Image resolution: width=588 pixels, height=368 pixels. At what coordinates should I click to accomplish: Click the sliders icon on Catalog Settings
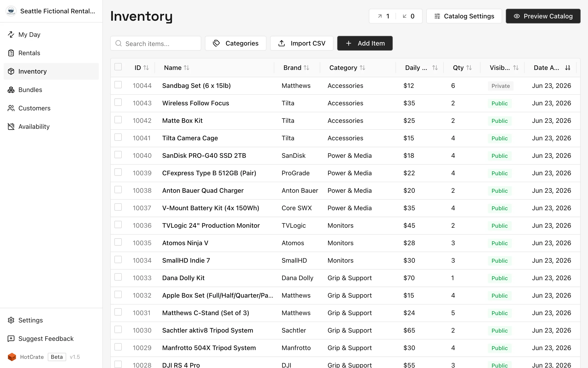click(x=437, y=16)
